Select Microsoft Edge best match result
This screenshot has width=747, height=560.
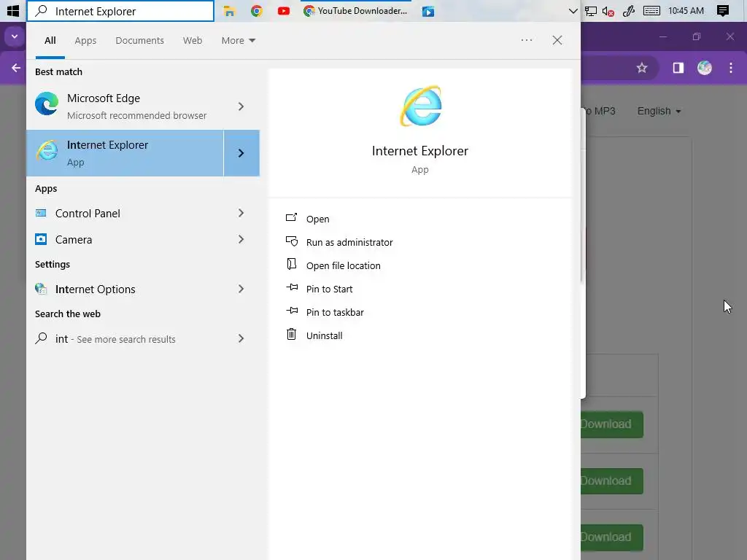pyautogui.click(x=125, y=106)
